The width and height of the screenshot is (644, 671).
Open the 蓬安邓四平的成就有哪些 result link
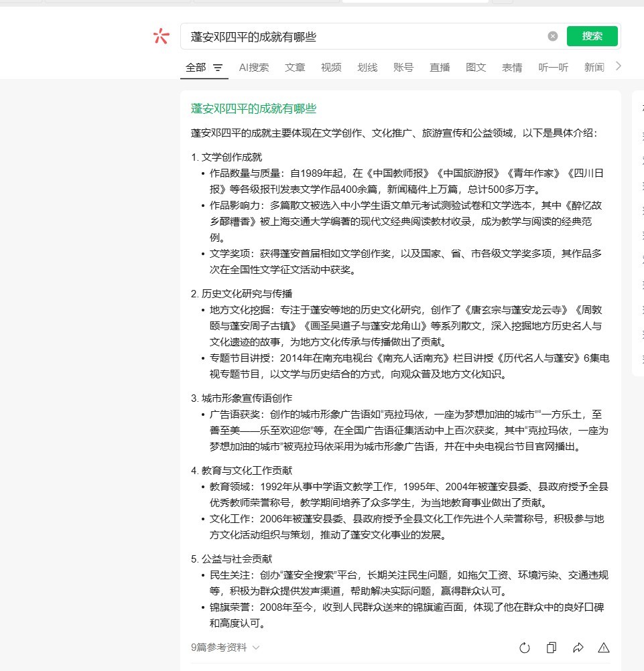tap(253, 108)
